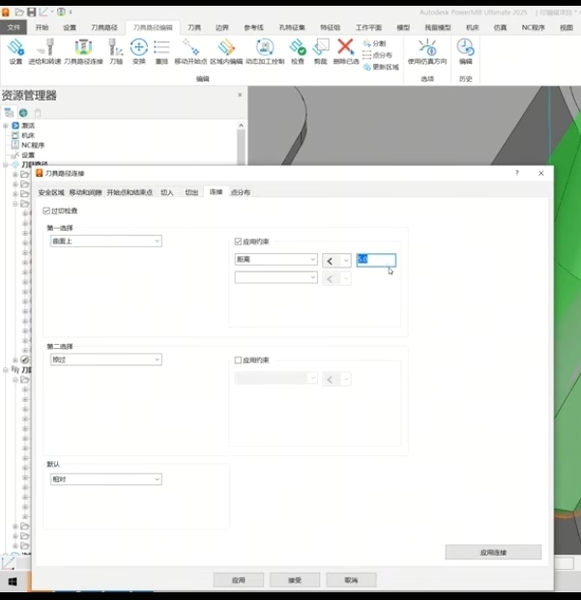Screen dimensions: 581x600
Task: Click the 刀具路径连接 ribbon icon
Action: 83,52
